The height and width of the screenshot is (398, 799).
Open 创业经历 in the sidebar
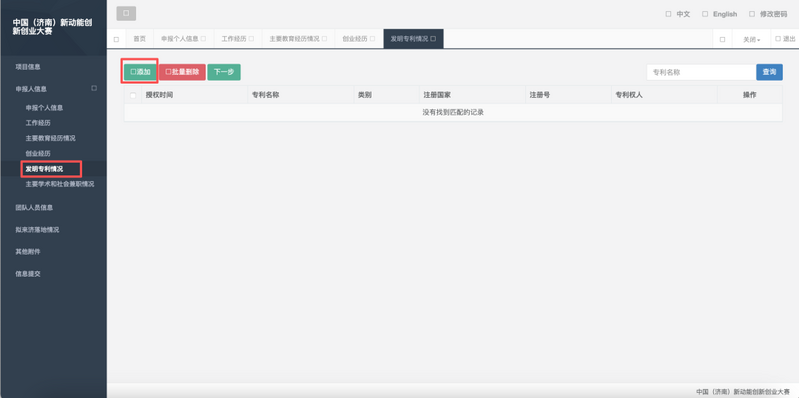(x=38, y=153)
